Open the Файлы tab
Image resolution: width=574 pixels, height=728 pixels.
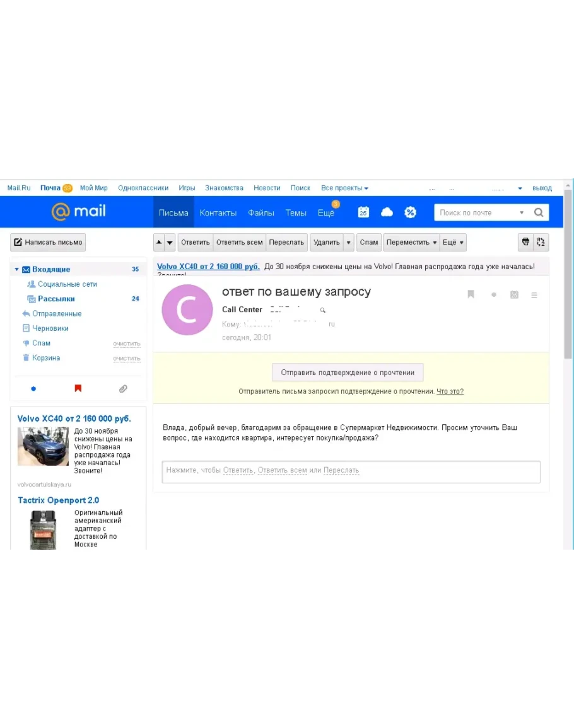(261, 213)
